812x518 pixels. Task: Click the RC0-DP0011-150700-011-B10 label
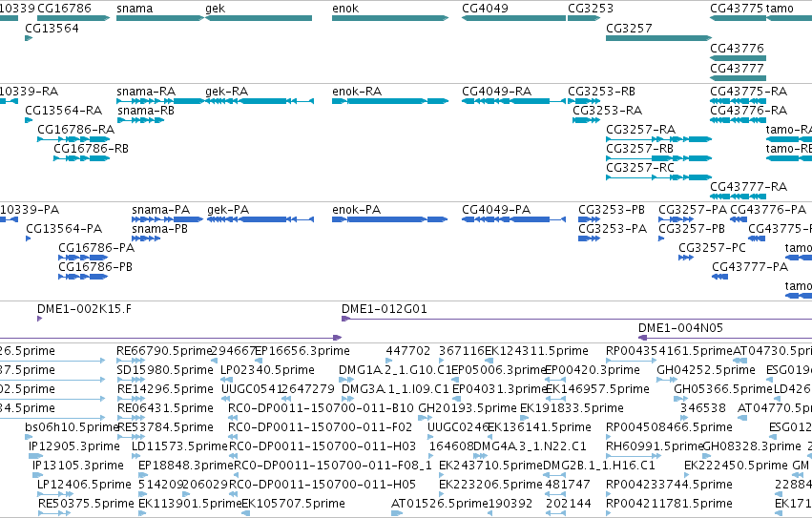pos(321,408)
